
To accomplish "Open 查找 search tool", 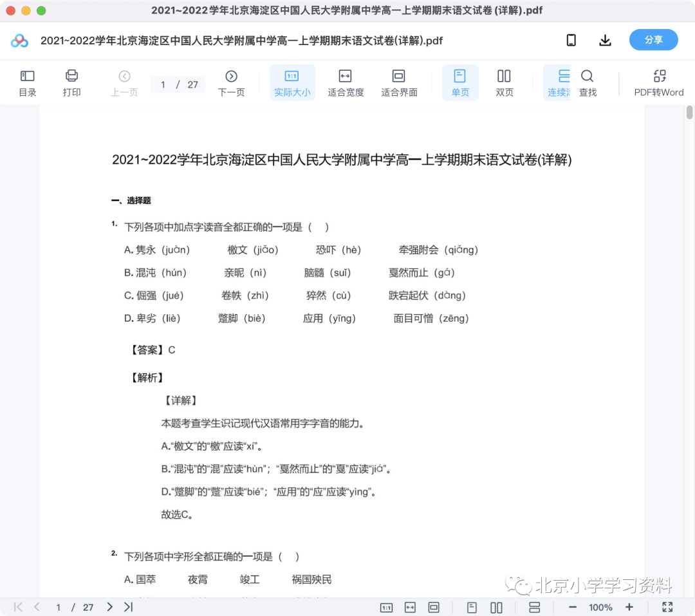I will 588,83.
